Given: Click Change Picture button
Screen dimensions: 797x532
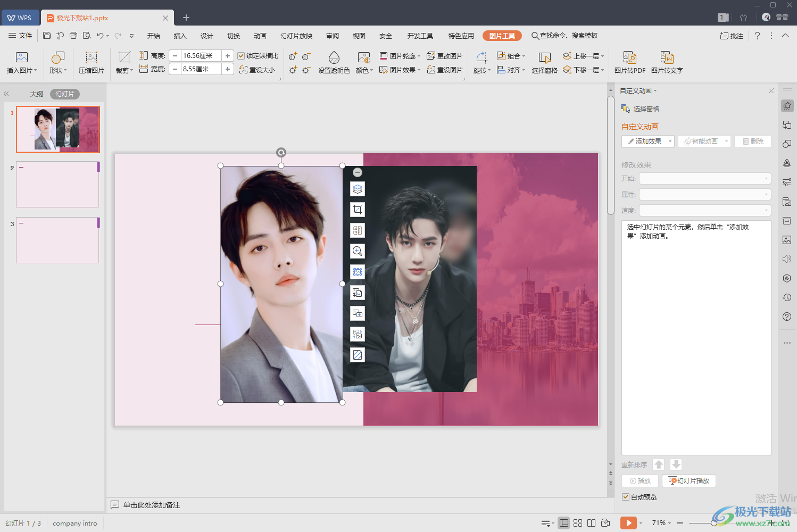Looking at the screenshot, I should [445, 56].
